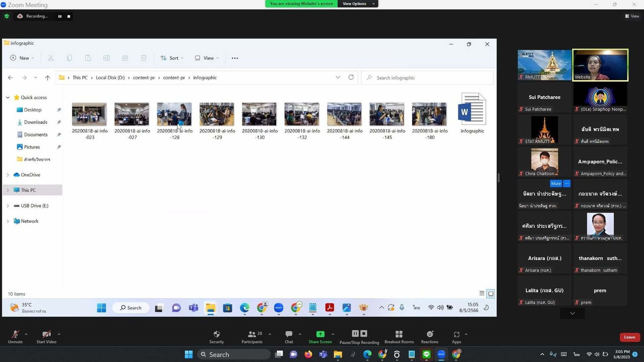This screenshot has height=362, width=644.
Task: Start Video in Zoom toolbar
Action: (46, 337)
